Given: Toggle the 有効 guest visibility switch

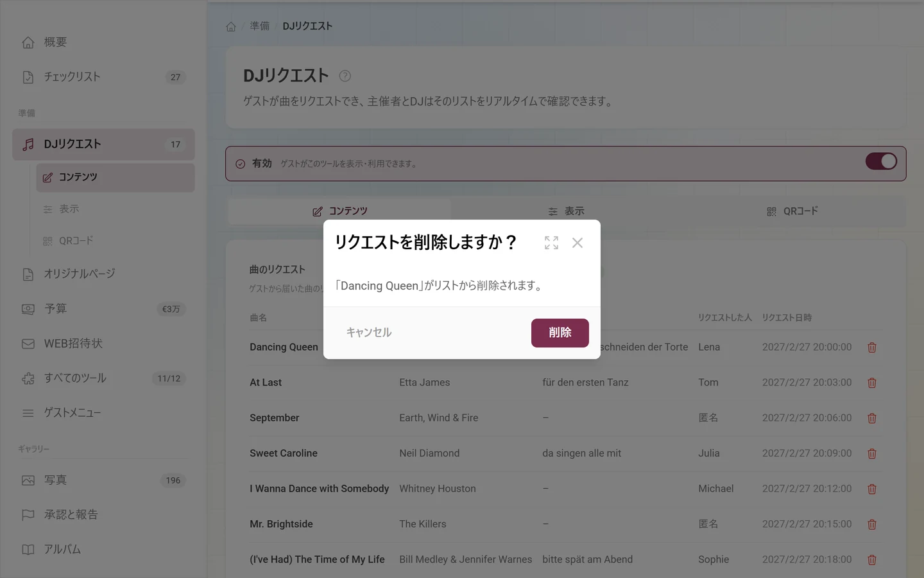Looking at the screenshot, I should coord(881,161).
